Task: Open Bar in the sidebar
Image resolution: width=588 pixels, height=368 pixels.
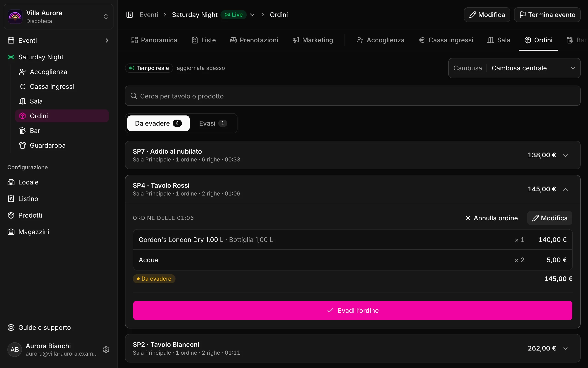Action: [x=62, y=131]
